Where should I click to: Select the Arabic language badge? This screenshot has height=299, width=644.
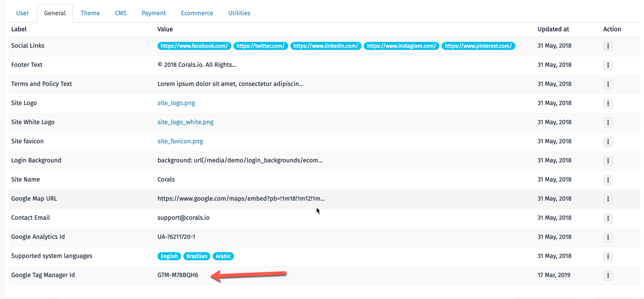223,256
